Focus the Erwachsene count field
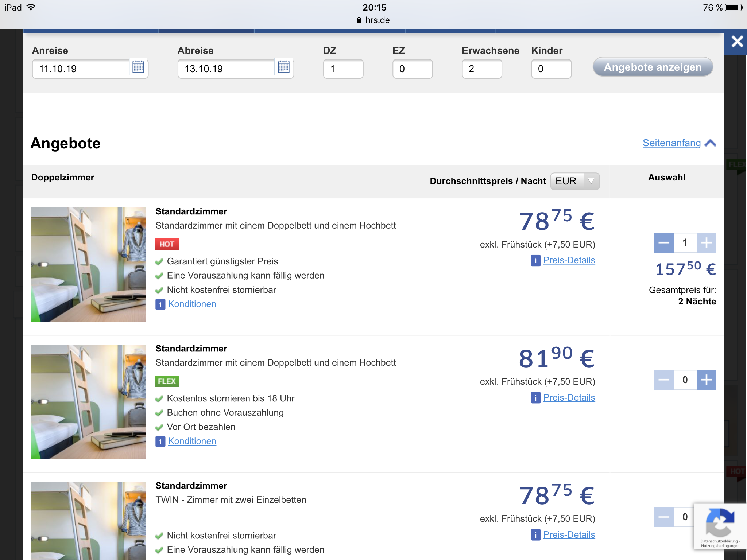Image resolution: width=747 pixels, height=560 pixels. coord(482,69)
